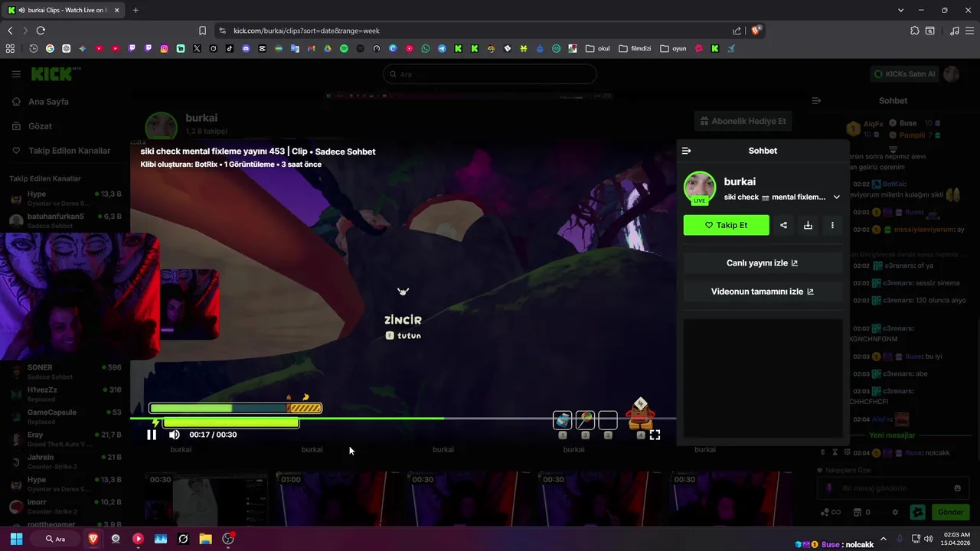Collapse the clip Sohbet panel
The height and width of the screenshot is (551, 980).
(x=686, y=151)
